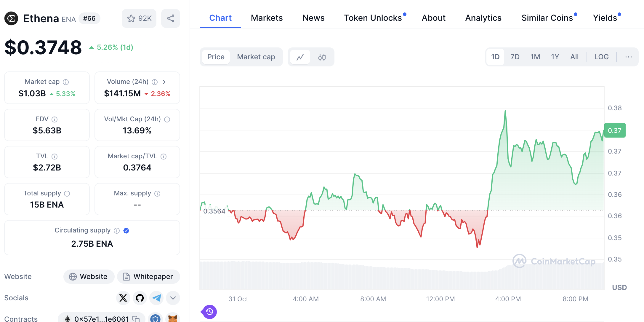Screen dimensions: 644x322
Task: Switch to candlestick chart icon
Action: [x=322, y=57]
